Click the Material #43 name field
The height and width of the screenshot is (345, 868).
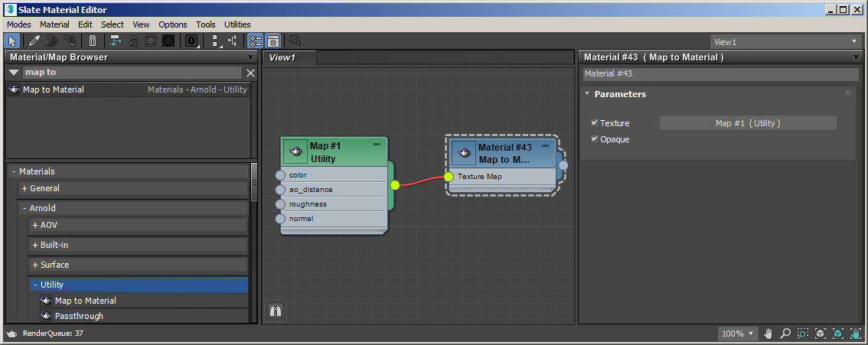point(720,73)
